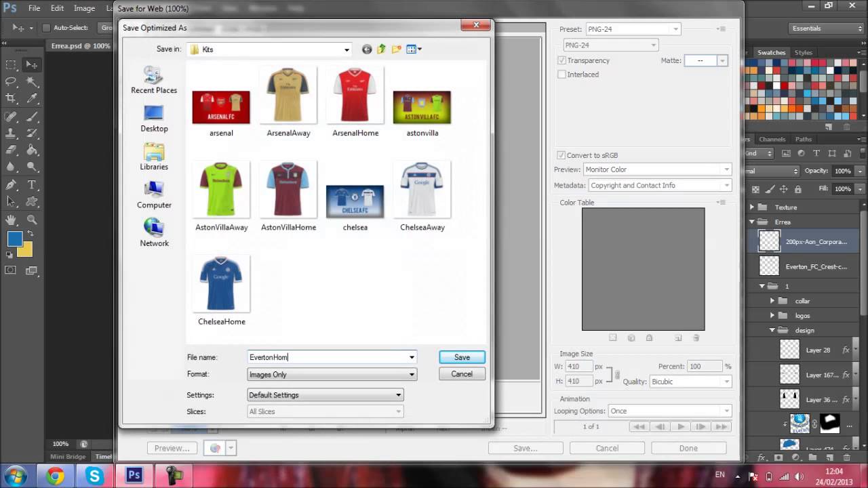Select the Dodge tool
Screen dimensions: 868x488
[x=32, y=167]
